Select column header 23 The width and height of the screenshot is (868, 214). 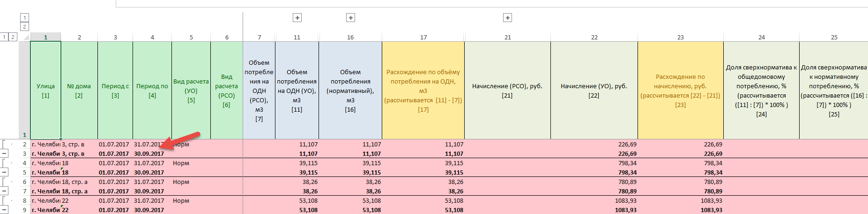coord(680,37)
